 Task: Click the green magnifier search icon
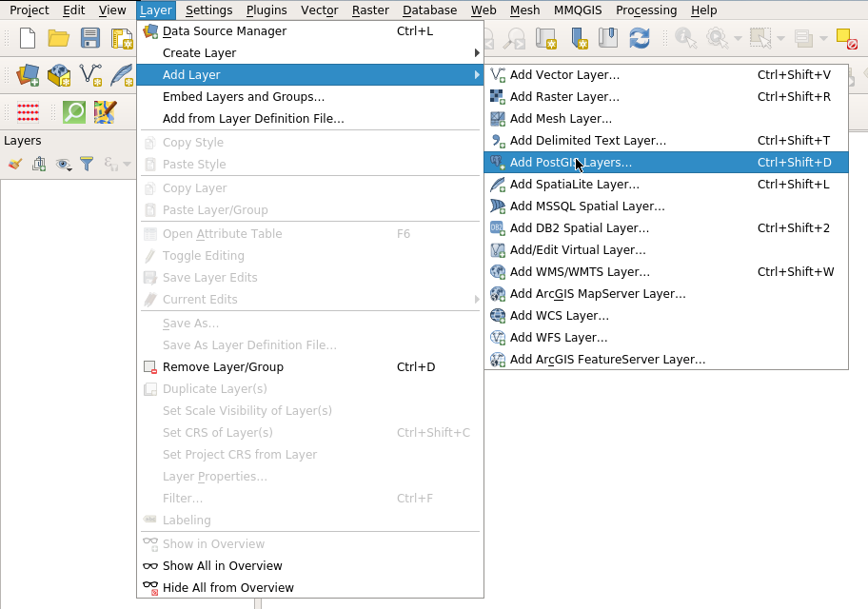point(74,111)
